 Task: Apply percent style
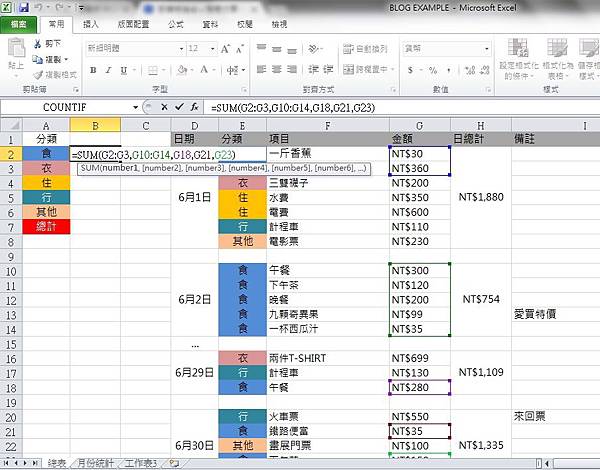433,70
